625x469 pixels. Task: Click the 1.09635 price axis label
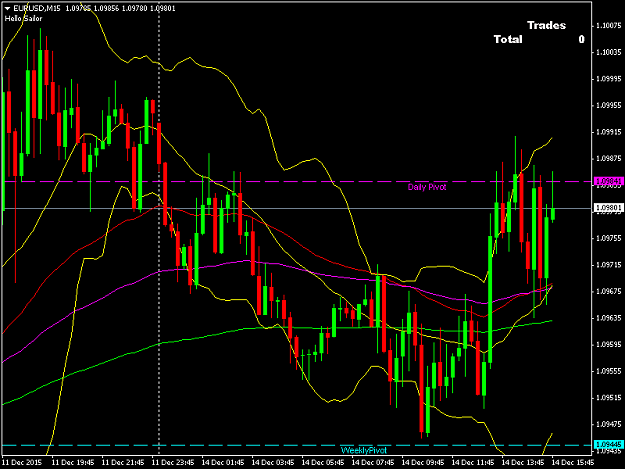point(609,318)
